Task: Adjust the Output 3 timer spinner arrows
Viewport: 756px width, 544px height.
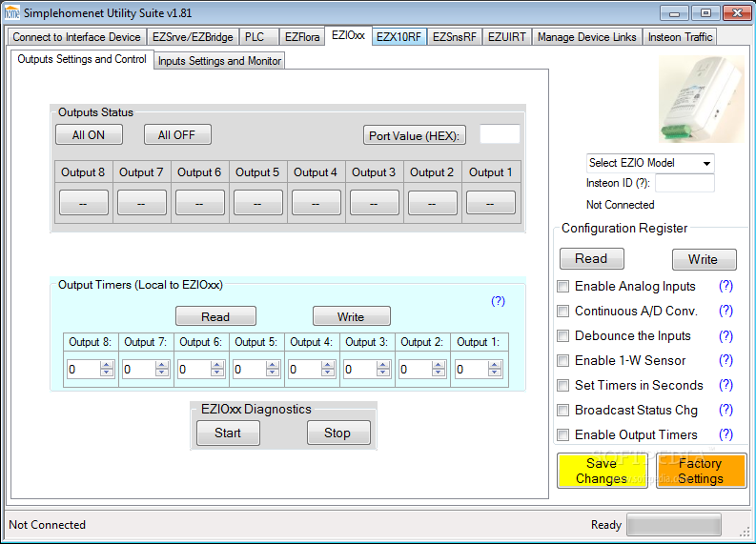Action: [383, 369]
